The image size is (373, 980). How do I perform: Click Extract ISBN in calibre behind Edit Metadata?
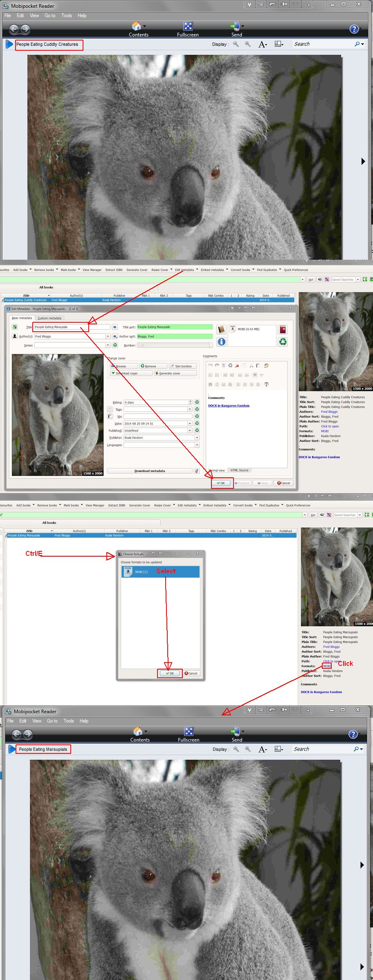pyautogui.click(x=114, y=270)
